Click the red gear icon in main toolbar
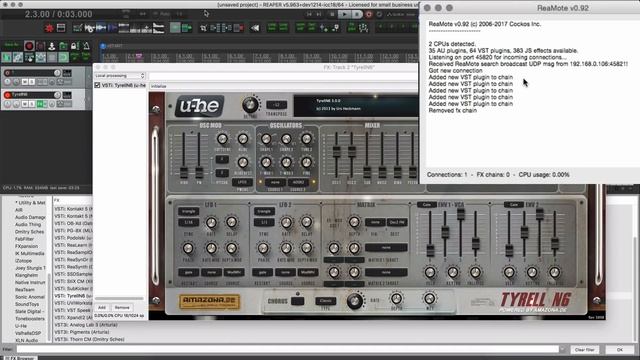This screenshot has height=360, width=640. click(49, 28)
